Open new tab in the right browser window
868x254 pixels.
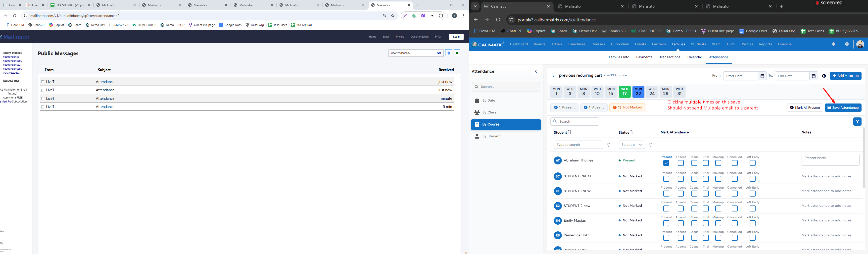[782, 6]
